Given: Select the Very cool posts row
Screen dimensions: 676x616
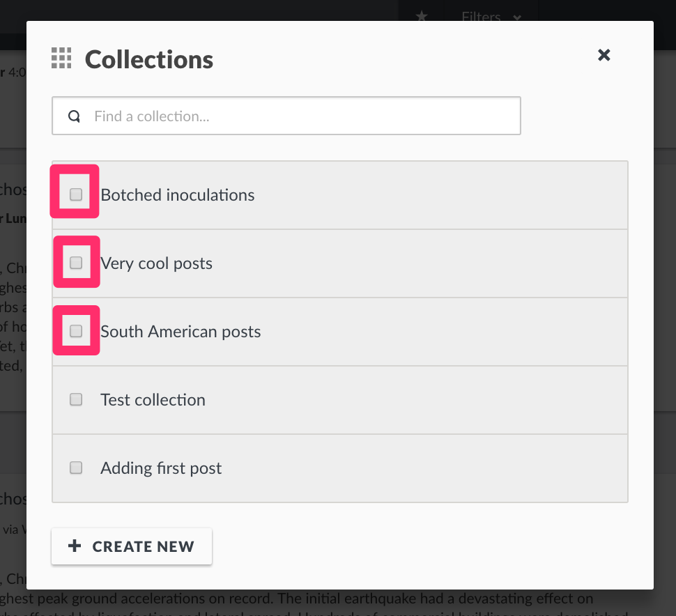Looking at the screenshot, I should (339, 263).
